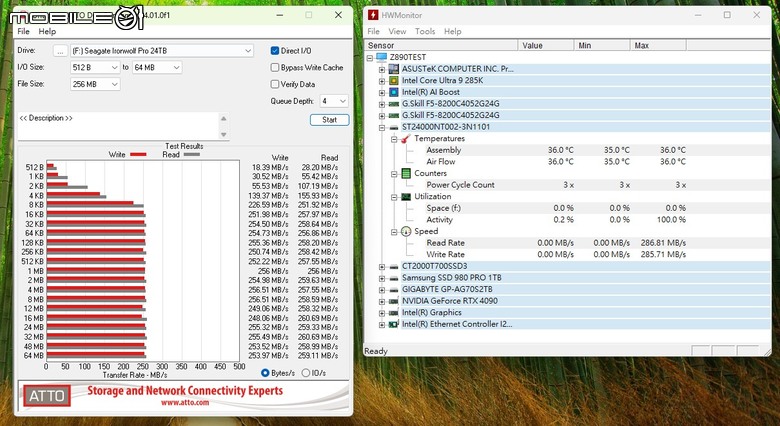Click the description scrollbar up arrow
The width and height of the screenshot is (780, 426).
(223, 118)
